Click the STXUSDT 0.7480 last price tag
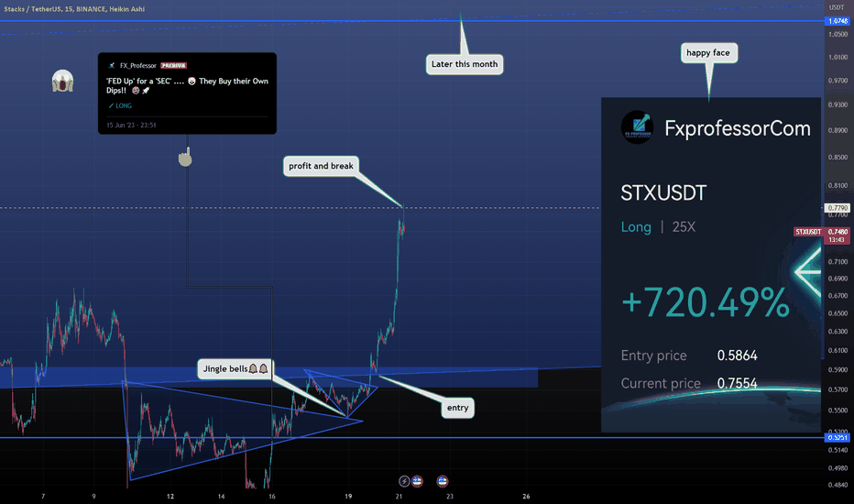Image resolution: width=854 pixels, height=504 pixels. tap(821, 236)
